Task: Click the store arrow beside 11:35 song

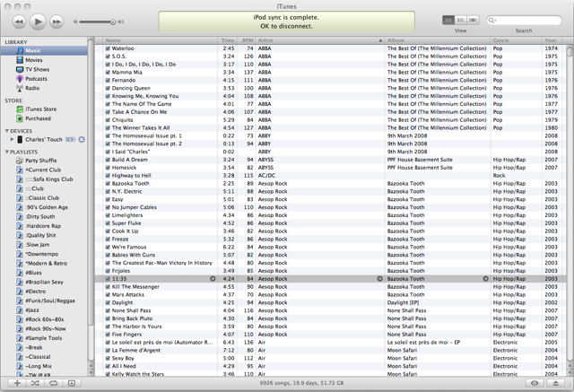Action: coord(213,279)
